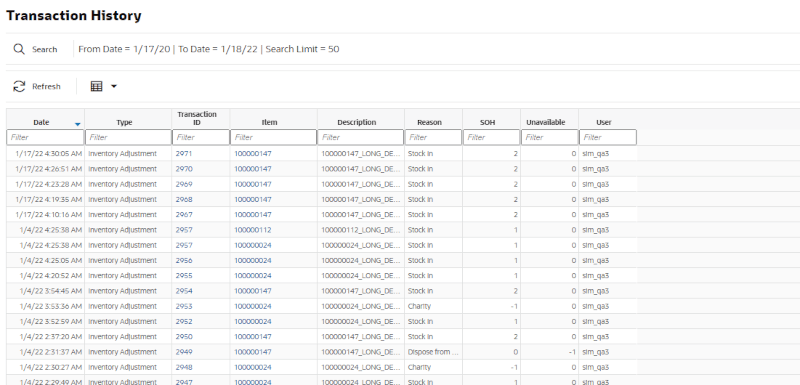Focus the User filter field

coord(608,137)
